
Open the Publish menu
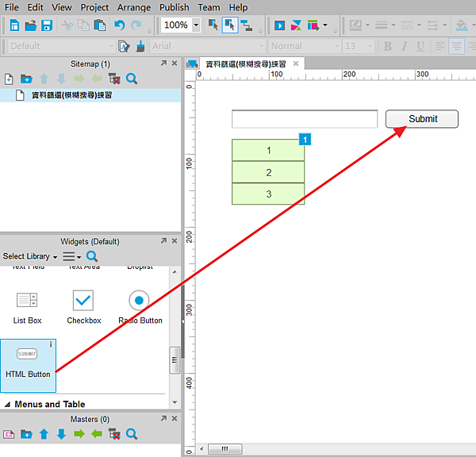coord(175,7)
